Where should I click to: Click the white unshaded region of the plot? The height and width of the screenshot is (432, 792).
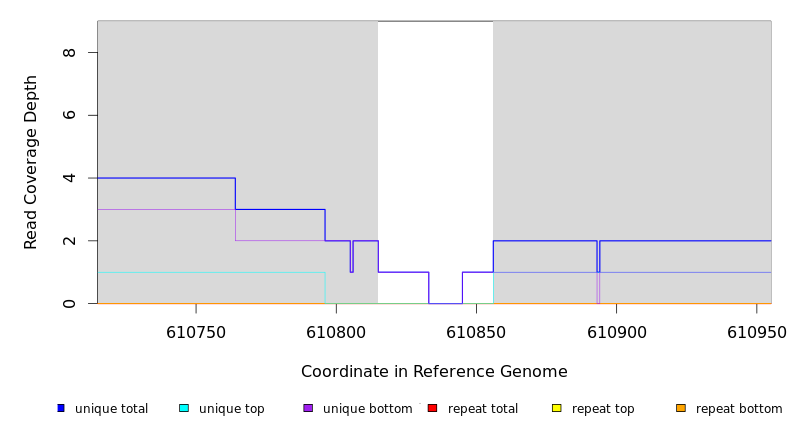(x=435, y=150)
